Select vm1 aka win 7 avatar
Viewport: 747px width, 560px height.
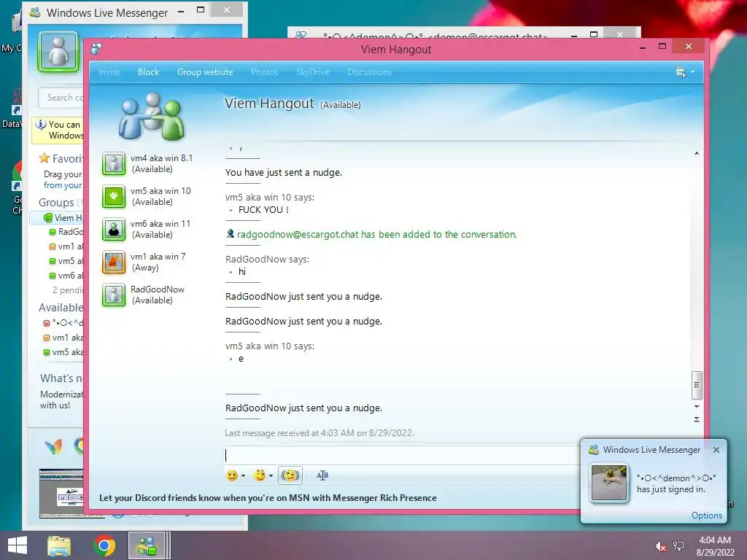pyautogui.click(x=114, y=262)
